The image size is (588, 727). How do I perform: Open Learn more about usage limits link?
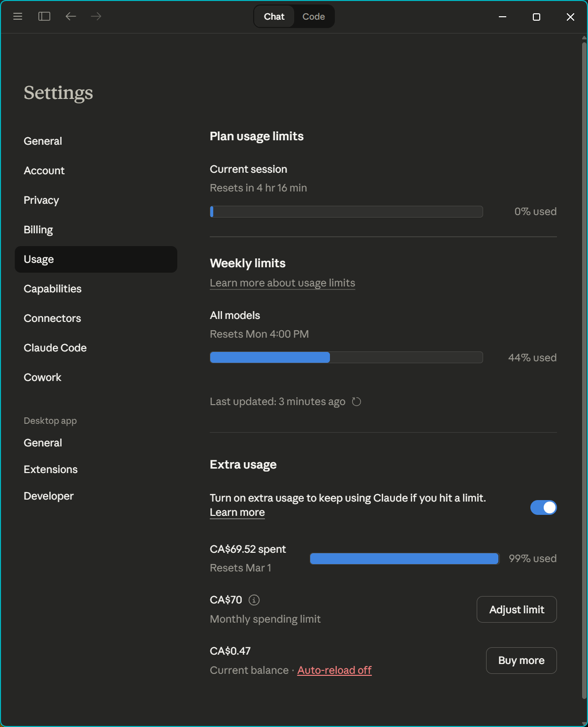pos(282,283)
